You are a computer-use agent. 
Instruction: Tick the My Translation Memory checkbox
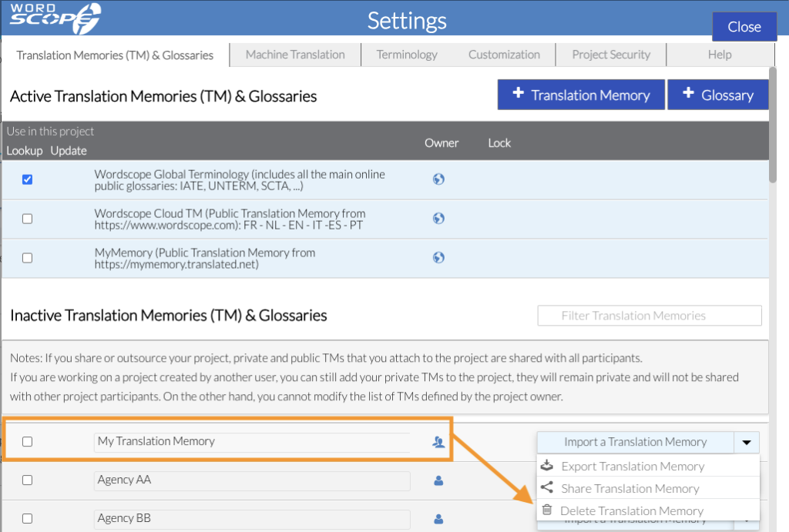click(x=28, y=442)
